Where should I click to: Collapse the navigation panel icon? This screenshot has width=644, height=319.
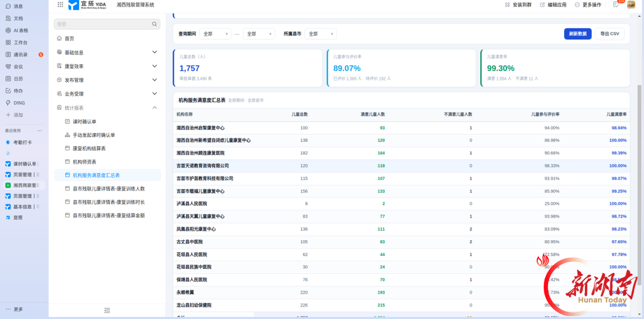coord(107,311)
